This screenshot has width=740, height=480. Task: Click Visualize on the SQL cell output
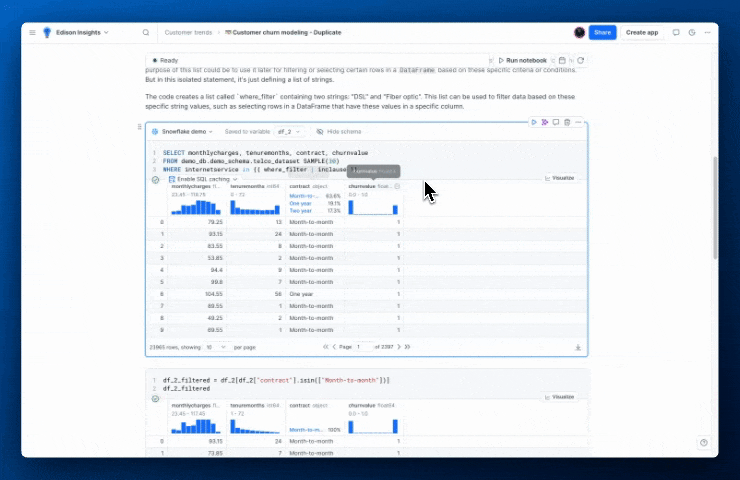[559, 178]
